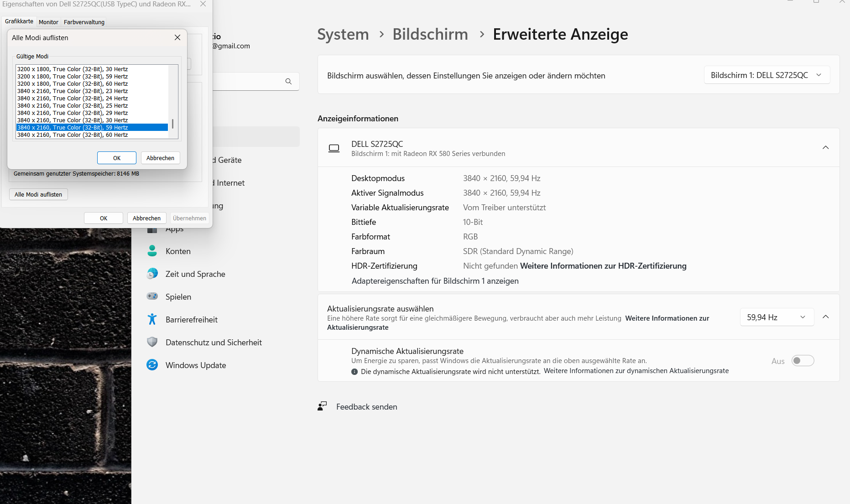Click Abbrechen in the Eigenschaften window
The width and height of the screenshot is (850, 504).
point(146,218)
